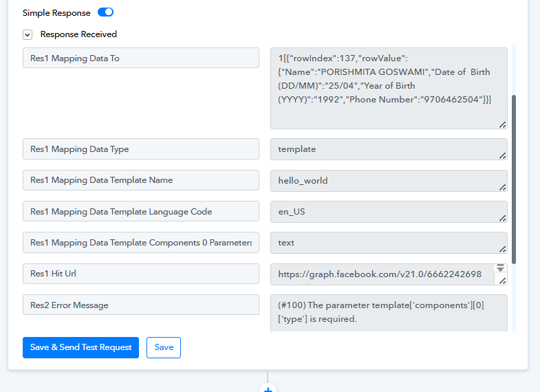The height and width of the screenshot is (392, 540).
Task: Click the Save button
Action: [x=164, y=347]
